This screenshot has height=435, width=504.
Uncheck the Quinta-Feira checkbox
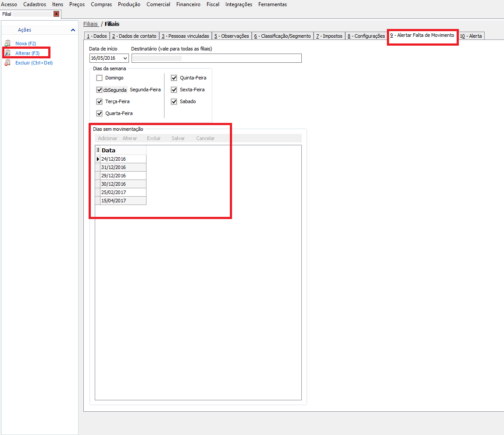[174, 78]
